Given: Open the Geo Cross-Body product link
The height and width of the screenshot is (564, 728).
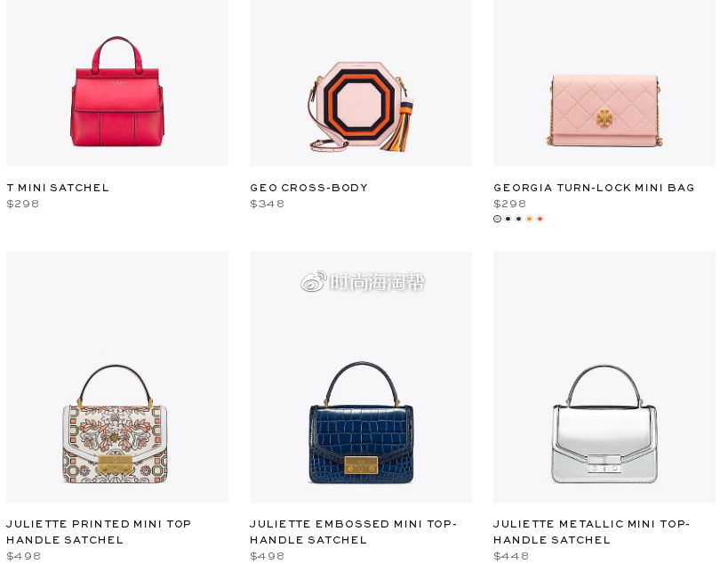Looking at the screenshot, I should [308, 188].
